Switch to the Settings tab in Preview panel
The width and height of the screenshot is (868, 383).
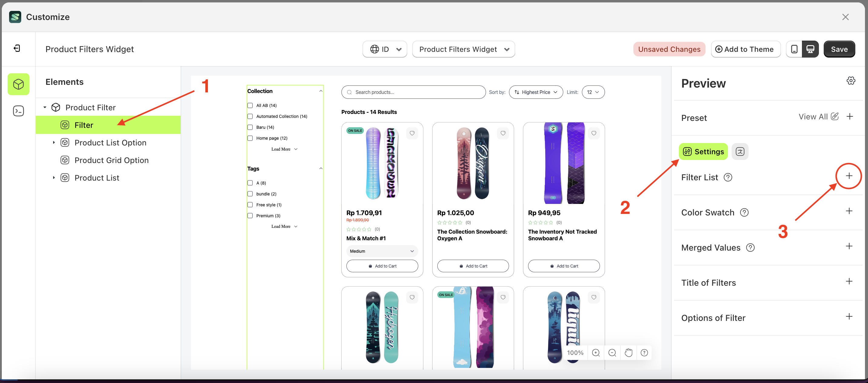pos(703,151)
